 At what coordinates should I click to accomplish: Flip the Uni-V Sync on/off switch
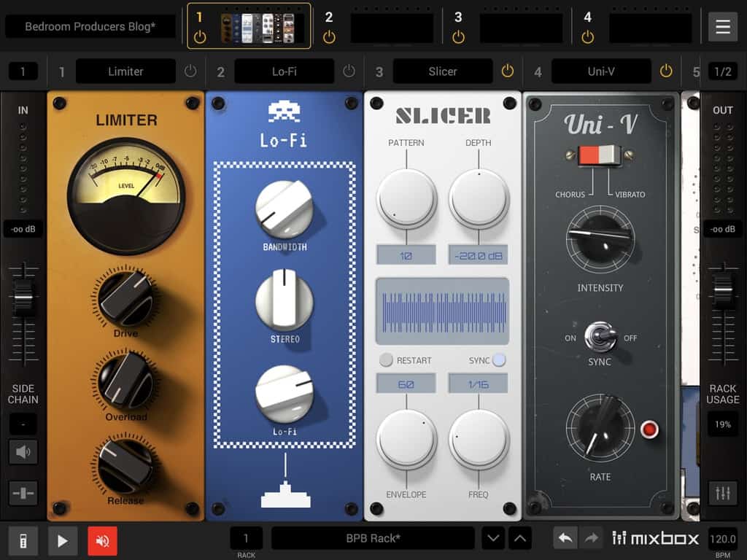point(598,336)
